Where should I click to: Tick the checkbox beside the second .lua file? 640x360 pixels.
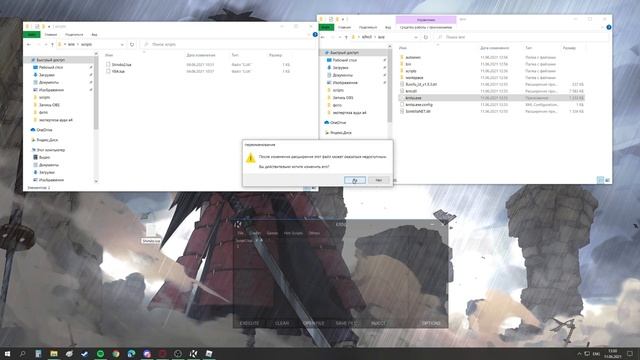click(108, 71)
